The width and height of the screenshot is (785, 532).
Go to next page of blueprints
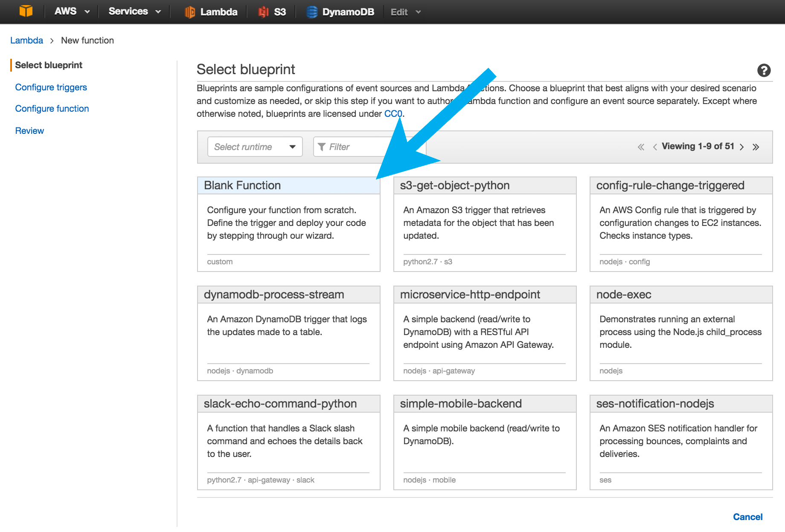(742, 147)
